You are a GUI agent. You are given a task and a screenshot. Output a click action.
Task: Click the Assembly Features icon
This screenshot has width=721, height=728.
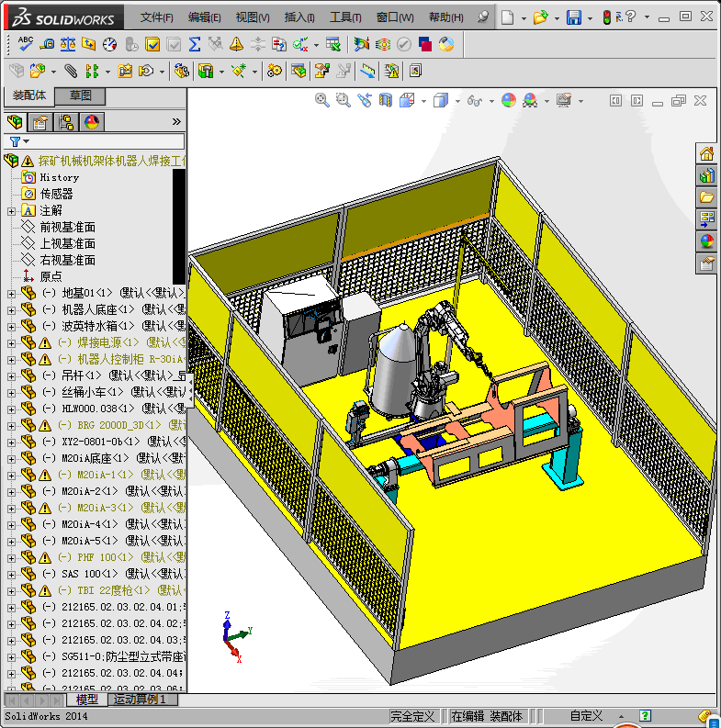[x=206, y=71]
